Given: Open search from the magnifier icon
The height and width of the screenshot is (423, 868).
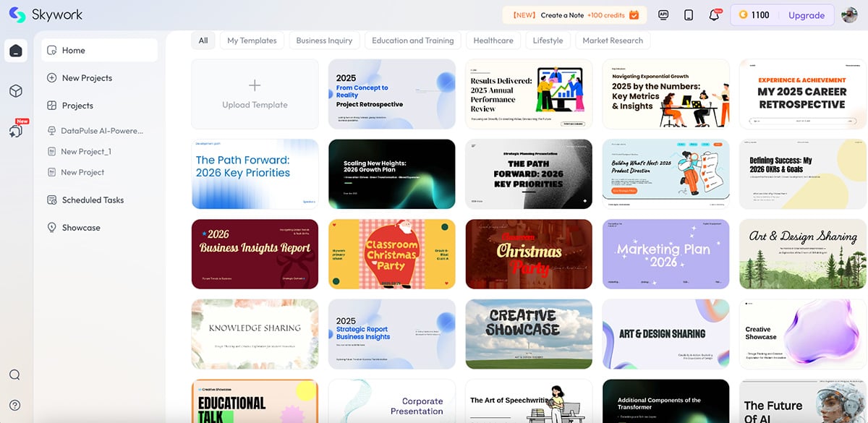Looking at the screenshot, I should [x=15, y=375].
